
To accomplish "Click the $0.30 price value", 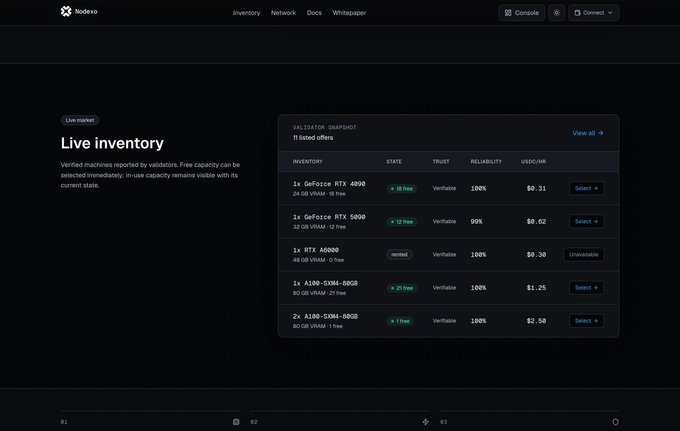I will point(536,255).
